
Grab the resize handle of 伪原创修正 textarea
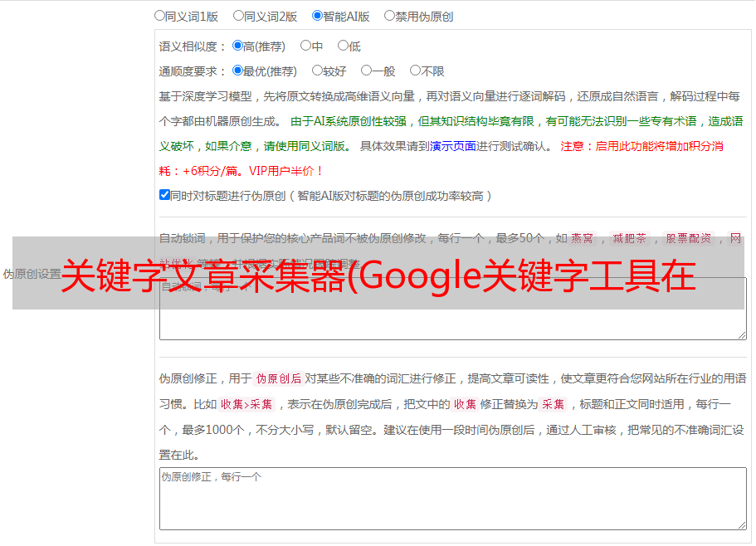(x=742, y=525)
